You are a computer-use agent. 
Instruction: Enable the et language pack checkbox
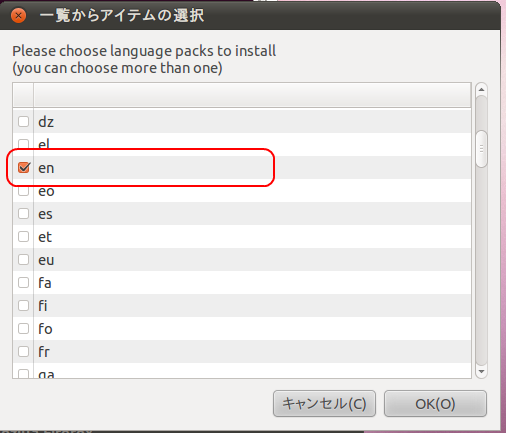pos(23,236)
